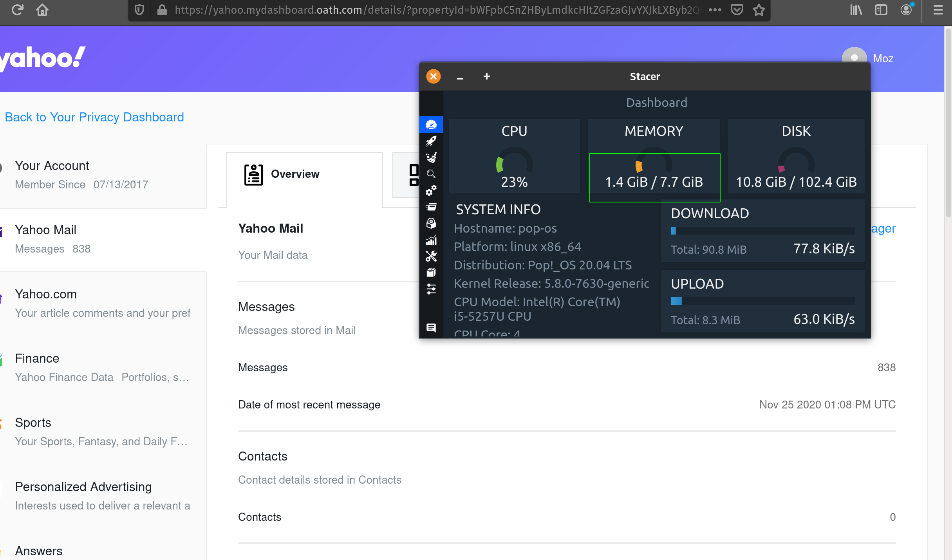Open the Services gears page

(431, 190)
